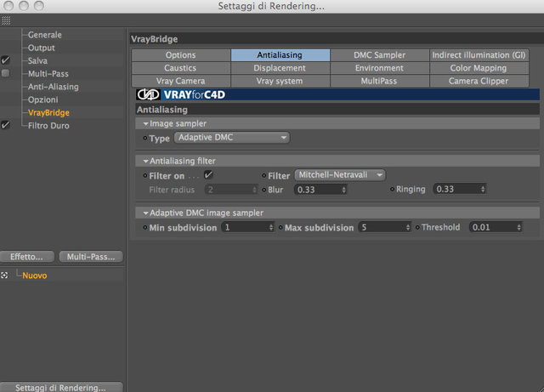Click the grip handle icon below title bar
The image size is (544, 392).
(6, 20)
